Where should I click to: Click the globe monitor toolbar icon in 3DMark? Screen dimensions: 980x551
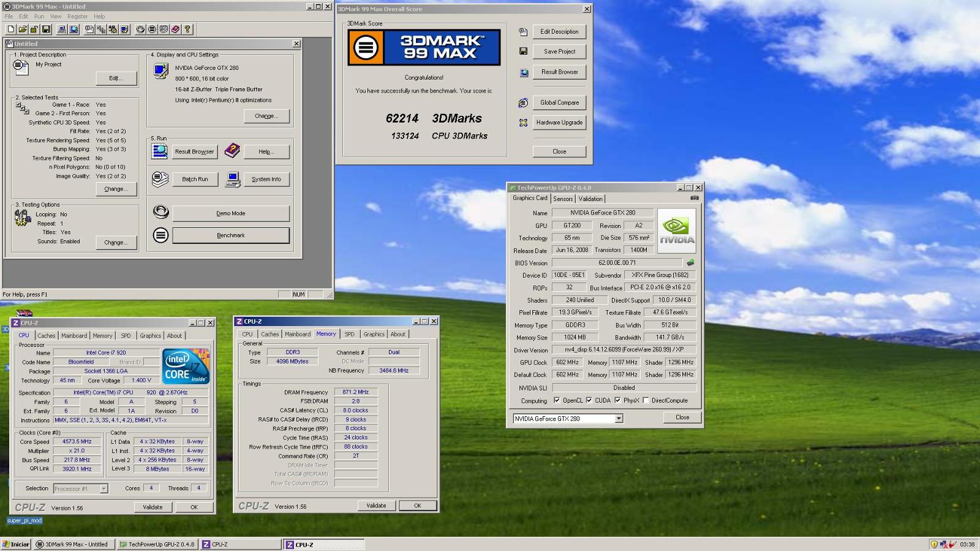(74, 29)
